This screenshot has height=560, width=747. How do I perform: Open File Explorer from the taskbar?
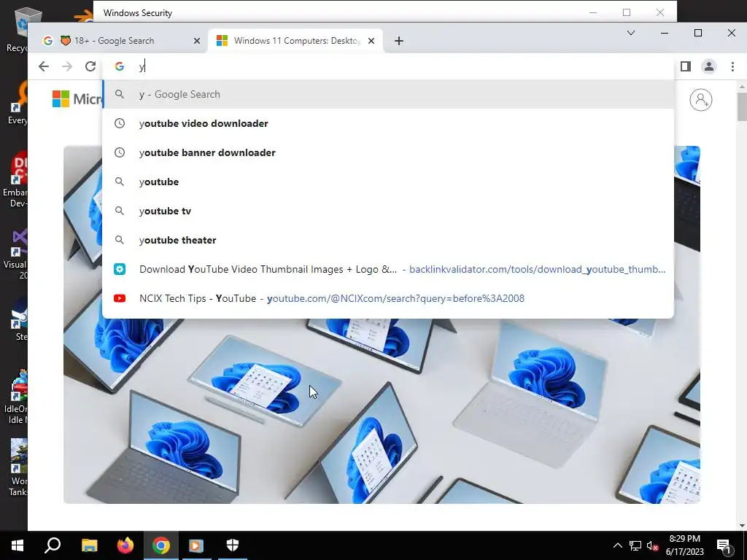point(89,545)
